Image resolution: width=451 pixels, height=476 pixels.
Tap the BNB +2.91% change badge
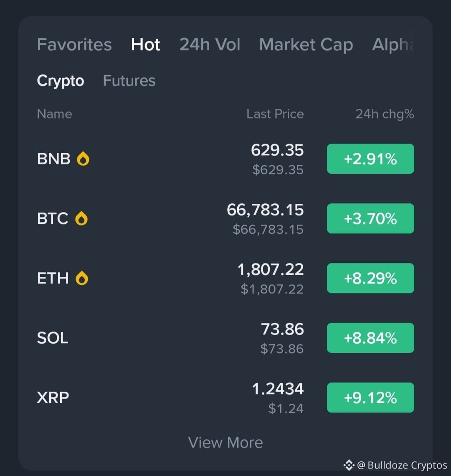click(x=370, y=159)
